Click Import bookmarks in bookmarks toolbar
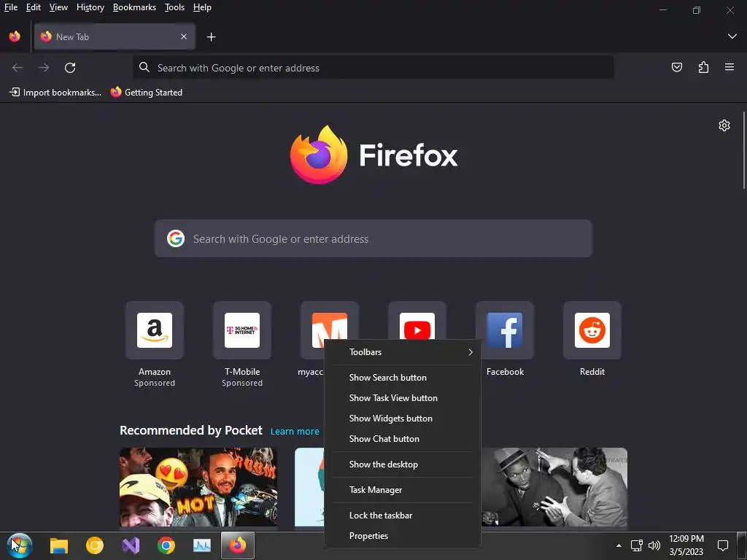 pyautogui.click(x=55, y=93)
